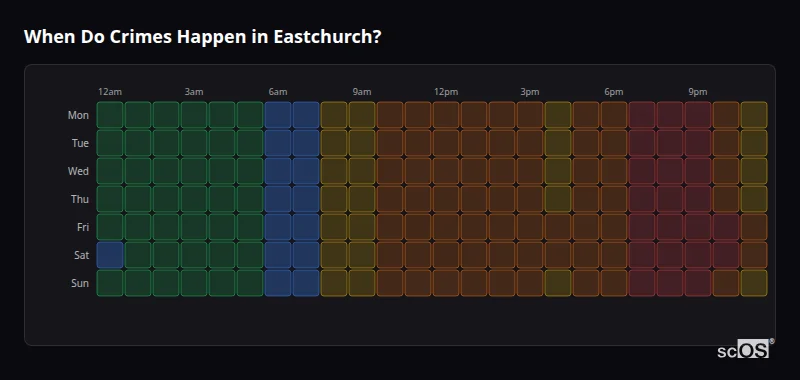
Task: Click the Sunday 11pm yellow cell
Action: [754, 283]
